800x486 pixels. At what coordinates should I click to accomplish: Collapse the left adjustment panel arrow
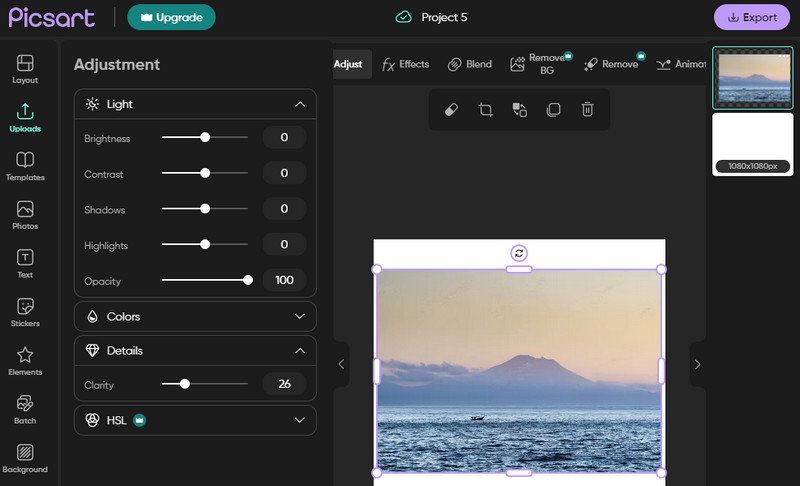(341, 365)
